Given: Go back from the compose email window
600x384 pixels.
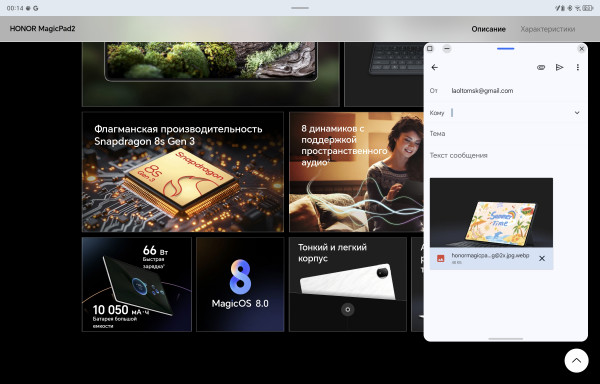Looking at the screenshot, I should tap(434, 67).
